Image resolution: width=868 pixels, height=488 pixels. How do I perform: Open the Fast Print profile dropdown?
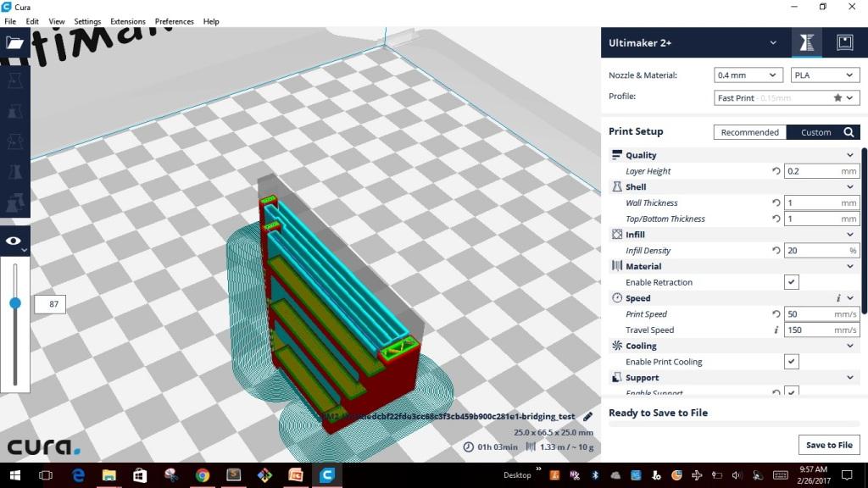click(x=787, y=98)
